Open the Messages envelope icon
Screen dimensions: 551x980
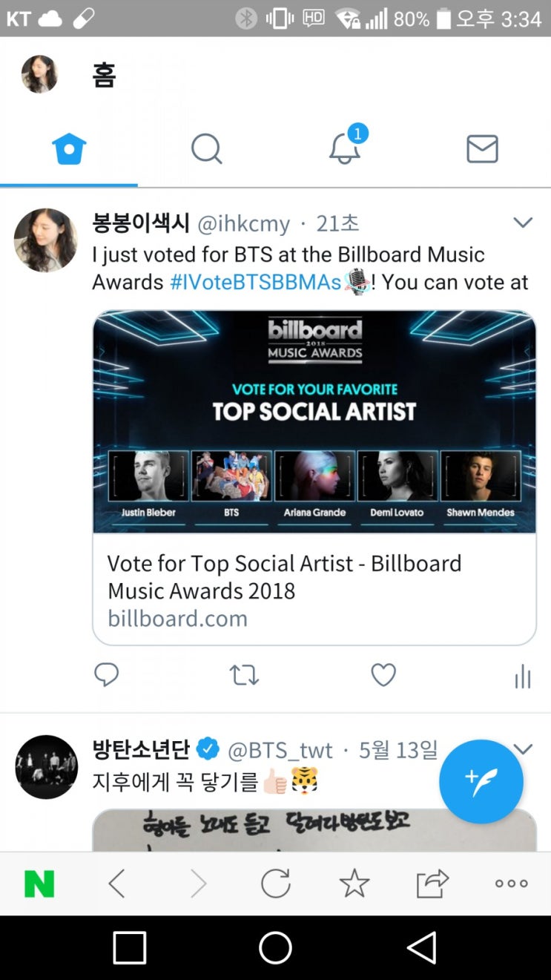(x=482, y=149)
